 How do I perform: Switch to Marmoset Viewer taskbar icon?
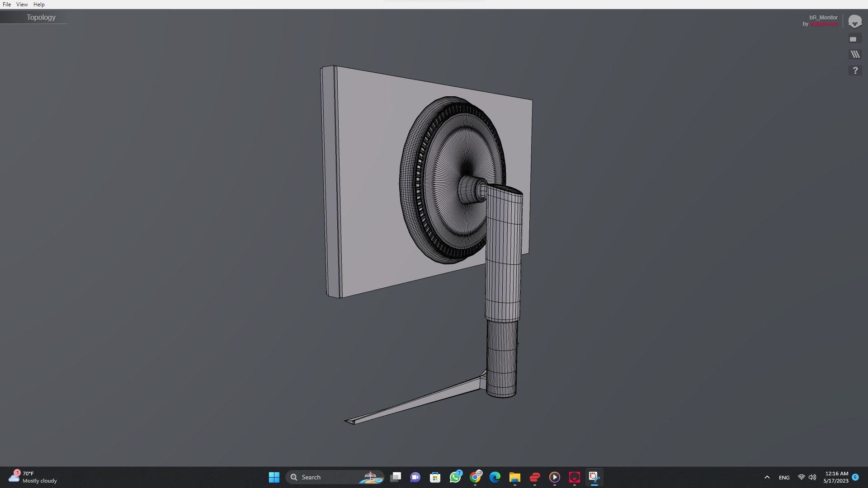click(575, 477)
